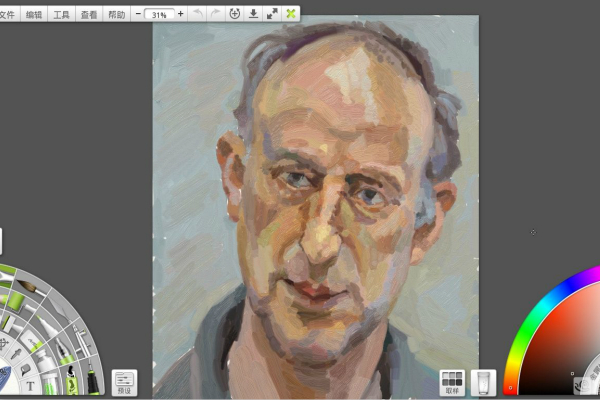Click the canvas positioner rotate icon
Screen dimensions: 600x400
coord(235,14)
